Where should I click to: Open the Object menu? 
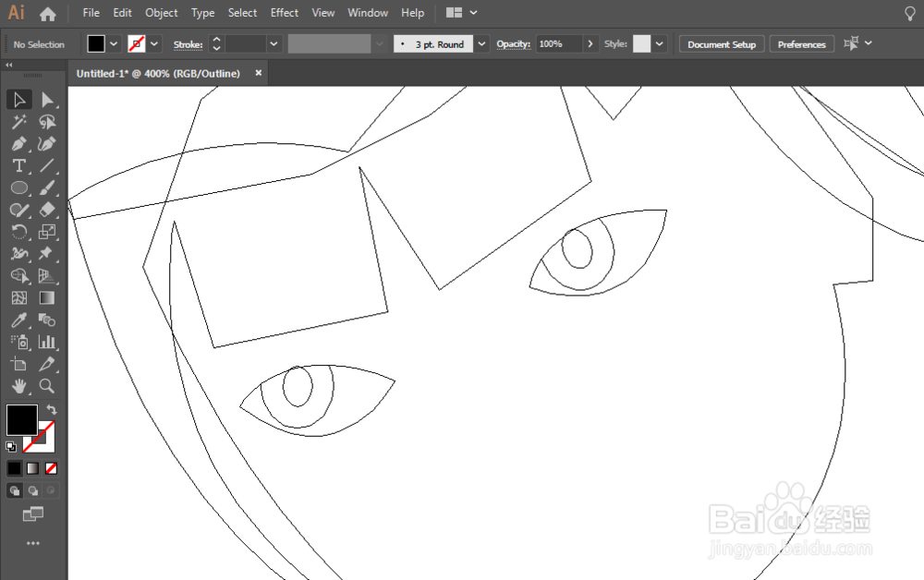(x=162, y=12)
